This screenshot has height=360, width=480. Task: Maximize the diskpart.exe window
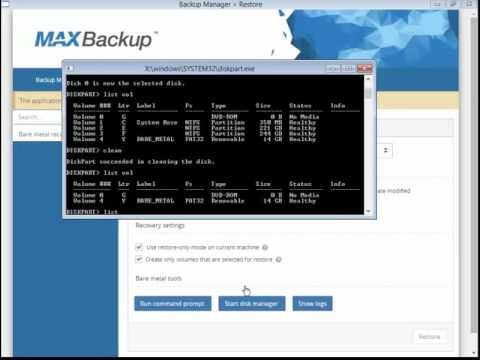coord(348,68)
